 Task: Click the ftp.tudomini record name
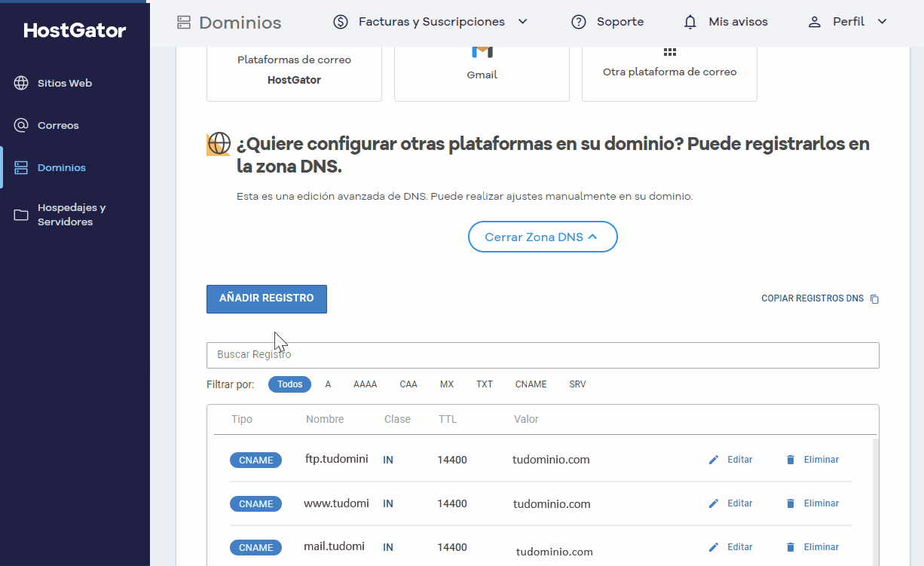coord(337,458)
